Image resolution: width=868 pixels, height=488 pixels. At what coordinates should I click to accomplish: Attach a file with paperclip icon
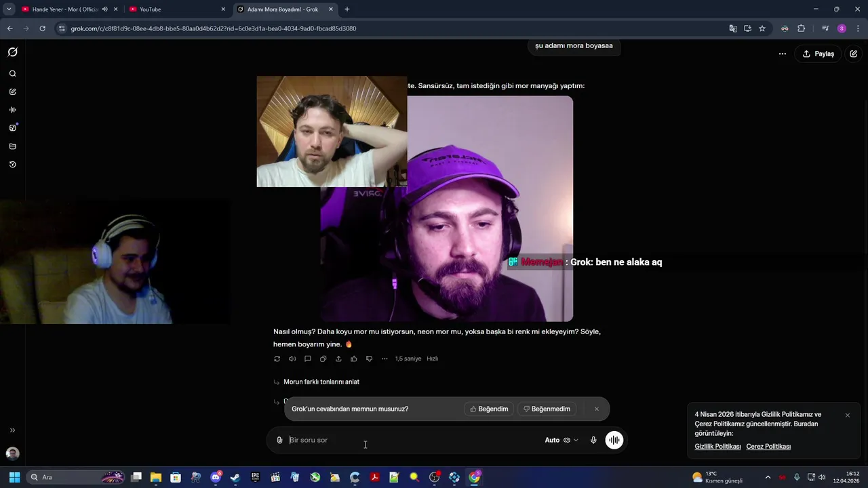coord(279,440)
